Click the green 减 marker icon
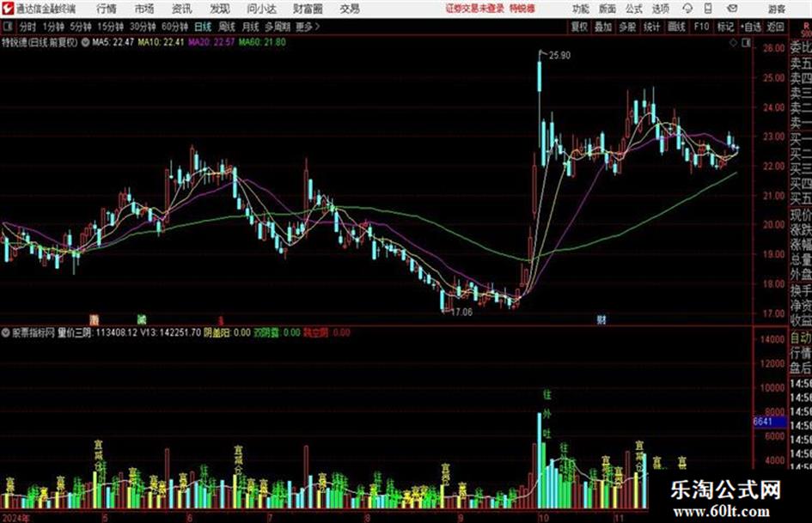This screenshot has height=523, width=812. click(141, 319)
